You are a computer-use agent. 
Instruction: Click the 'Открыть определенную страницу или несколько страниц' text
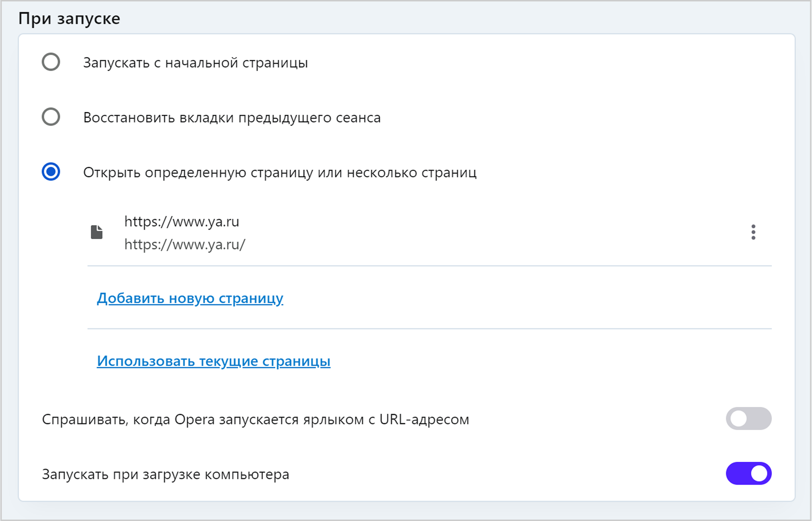click(280, 173)
